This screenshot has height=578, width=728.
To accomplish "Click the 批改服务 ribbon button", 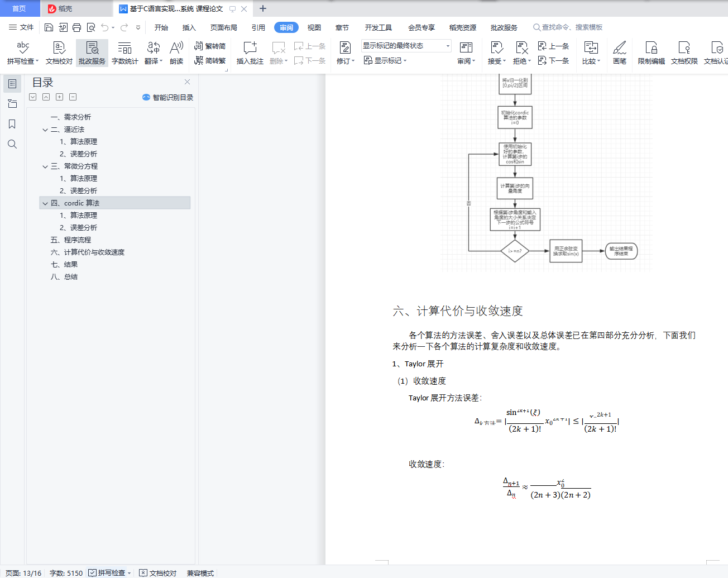I will [92, 52].
